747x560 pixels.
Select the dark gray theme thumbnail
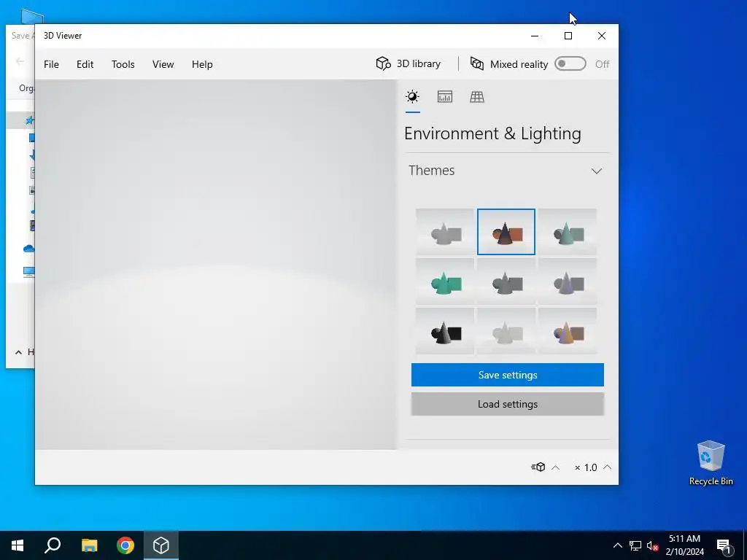point(506,281)
